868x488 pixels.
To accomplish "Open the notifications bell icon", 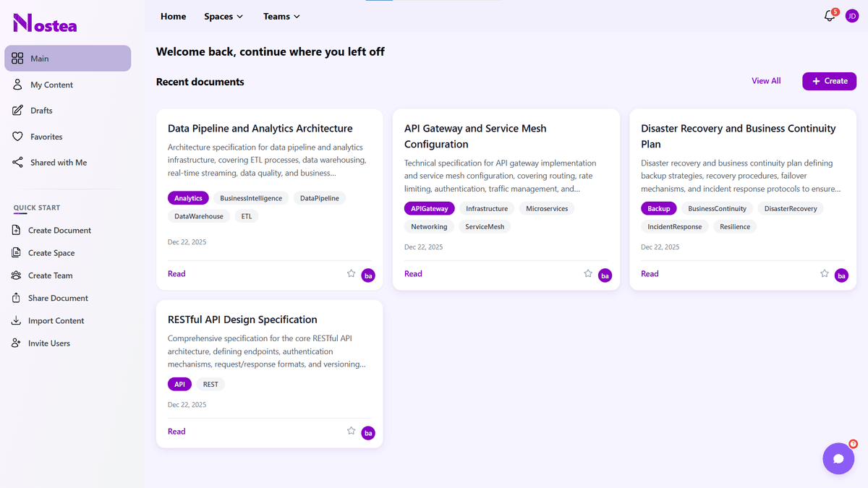I will tap(830, 16).
